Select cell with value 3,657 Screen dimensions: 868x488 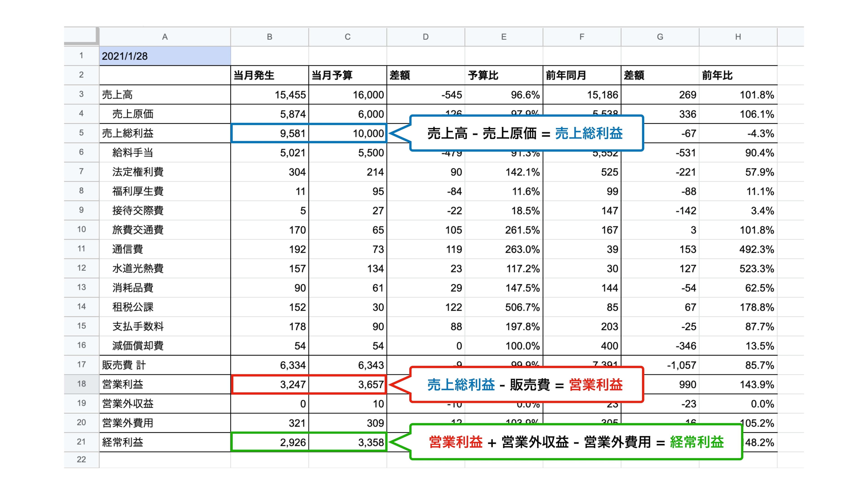[x=348, y=384]
